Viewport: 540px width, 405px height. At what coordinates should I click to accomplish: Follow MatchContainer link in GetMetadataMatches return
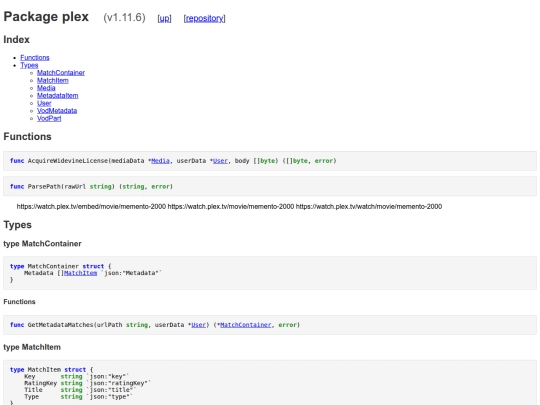pos(246,325)
